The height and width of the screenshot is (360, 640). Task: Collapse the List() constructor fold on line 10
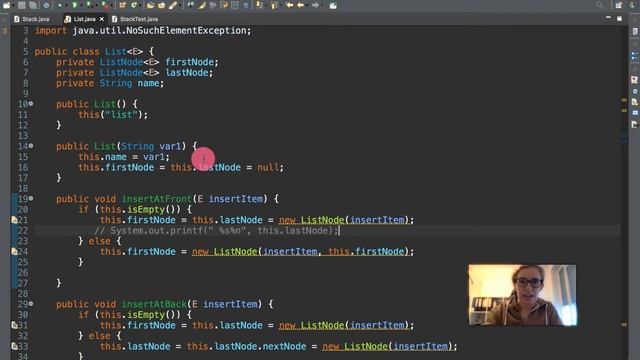pyautogui.click(x=31, y=104)
